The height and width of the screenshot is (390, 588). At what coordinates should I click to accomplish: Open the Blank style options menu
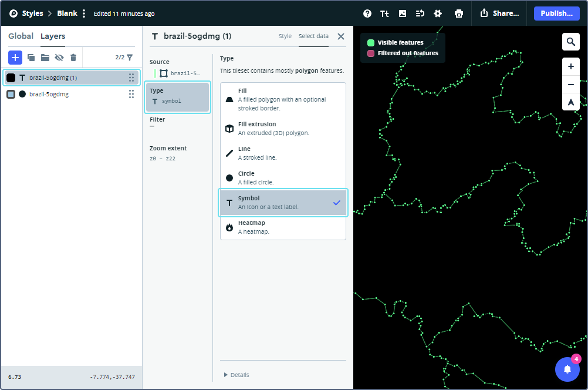[84, 14]
